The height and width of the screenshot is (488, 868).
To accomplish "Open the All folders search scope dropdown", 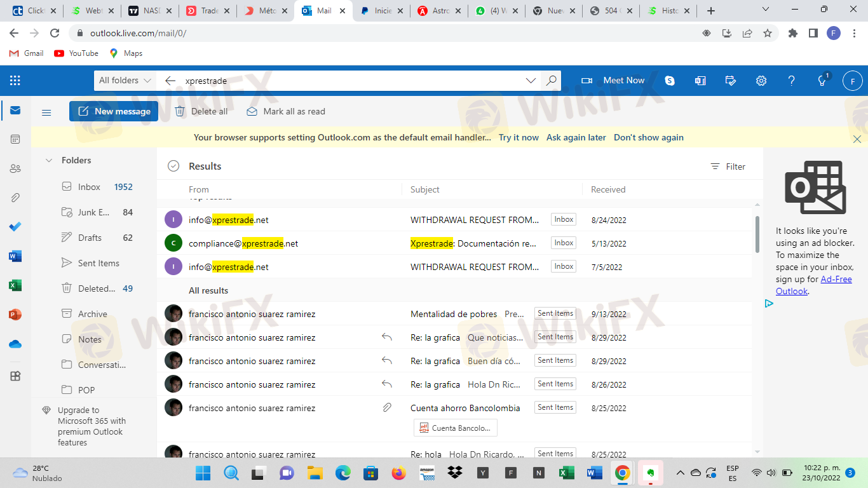I will (125, 81).
